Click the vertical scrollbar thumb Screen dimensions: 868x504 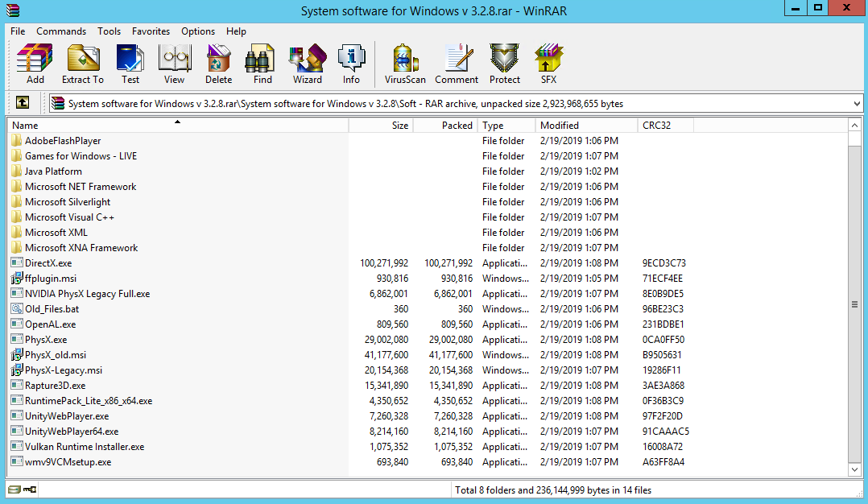point(854,304)
